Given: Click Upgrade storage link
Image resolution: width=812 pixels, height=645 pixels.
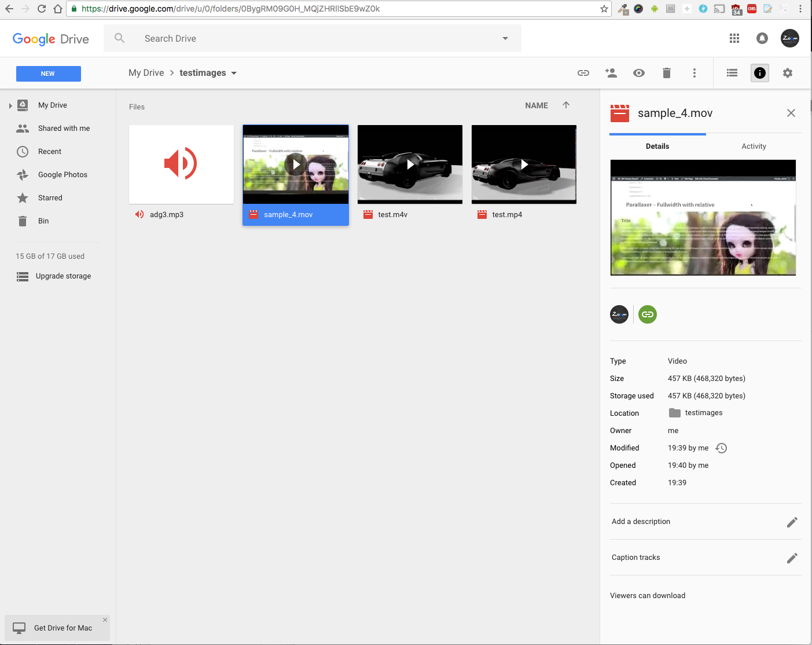Looking at the screenshot, I should pos(63,276).
